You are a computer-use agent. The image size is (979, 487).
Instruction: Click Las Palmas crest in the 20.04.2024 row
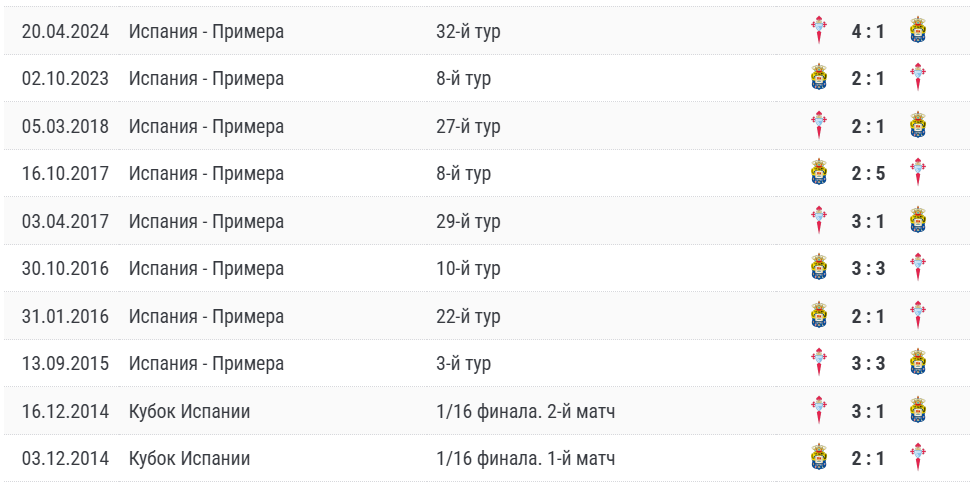[x=918, y=31]
